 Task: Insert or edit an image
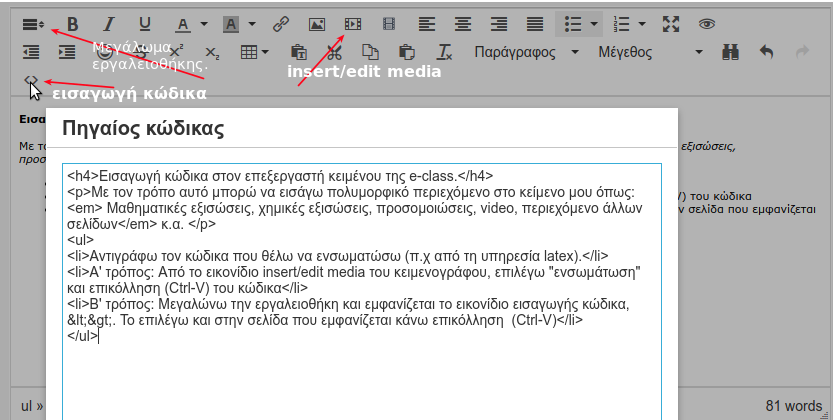[316, 24]
